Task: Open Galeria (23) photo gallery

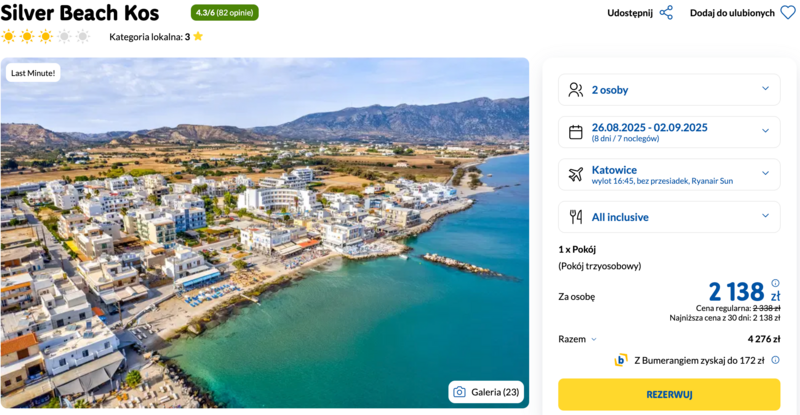Action: click(x=486, y=392)
